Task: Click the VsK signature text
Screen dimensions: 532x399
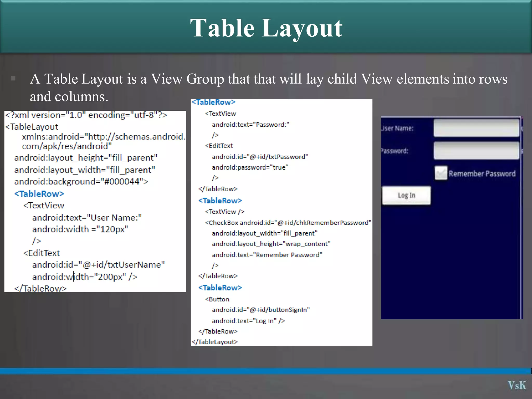Action: pos(517,385)
